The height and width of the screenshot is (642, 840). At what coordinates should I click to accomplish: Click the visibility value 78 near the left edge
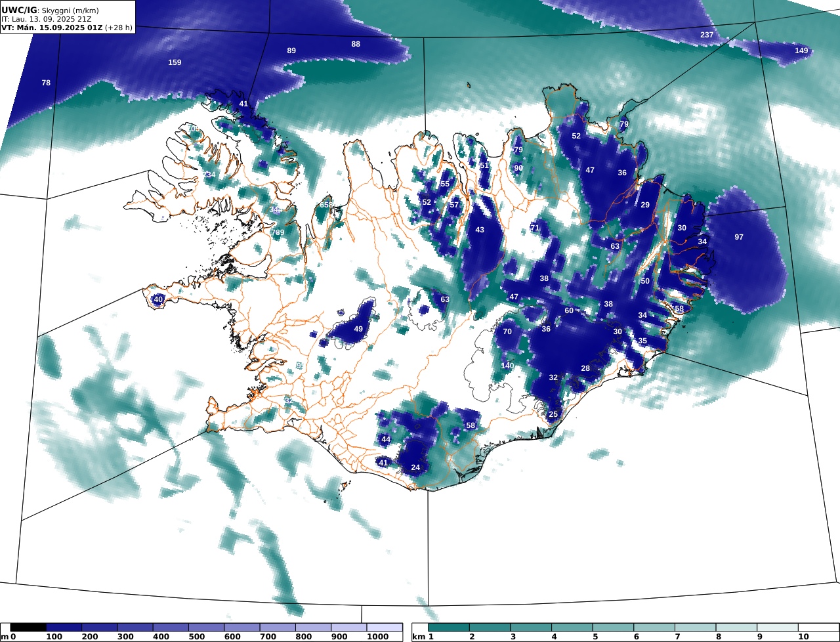[46, 83]
